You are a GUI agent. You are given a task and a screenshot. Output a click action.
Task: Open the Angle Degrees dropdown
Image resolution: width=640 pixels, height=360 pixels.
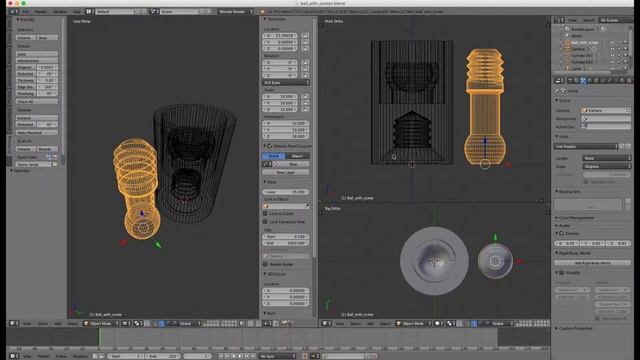tap(606, 166)
